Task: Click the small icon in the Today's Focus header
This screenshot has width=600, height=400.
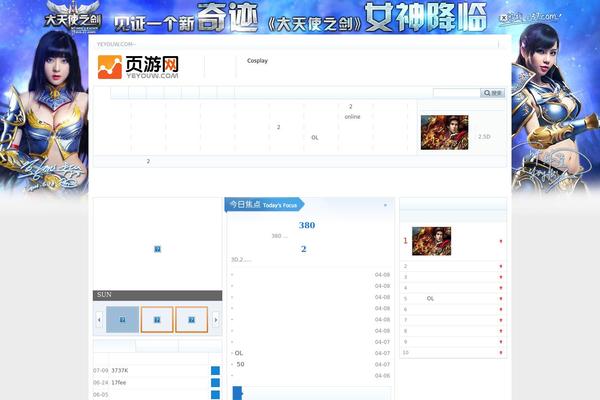Action: pyautogui.click(x=385, y=205)
